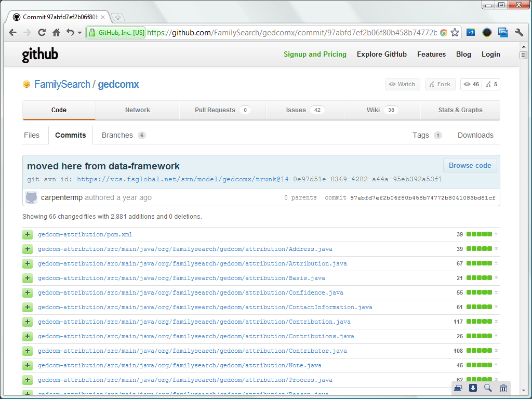Screen dimensions: 532x399
Task: Open the Stats & Graphs tab
Action: pyautogui.click(x=460, y=110)
